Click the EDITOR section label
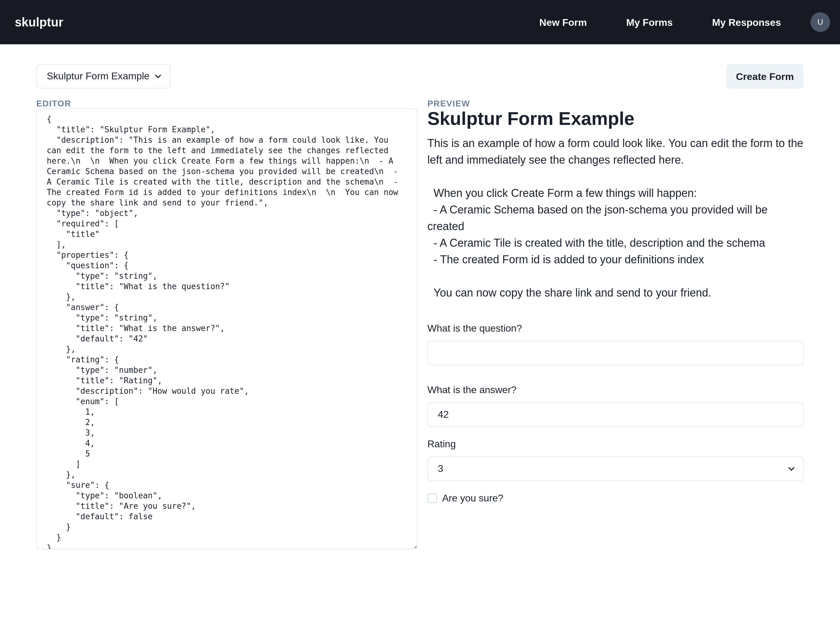This screenshot has width=840, height=630. 53,103
